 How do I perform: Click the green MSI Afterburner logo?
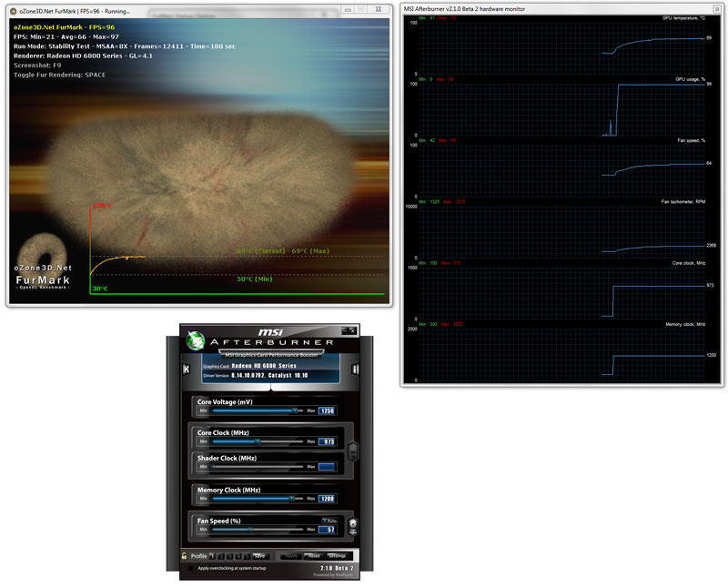pos(194,340)
